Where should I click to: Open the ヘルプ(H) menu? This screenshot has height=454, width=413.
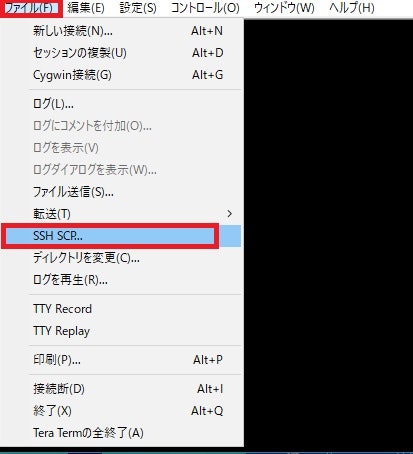[352, 8]
